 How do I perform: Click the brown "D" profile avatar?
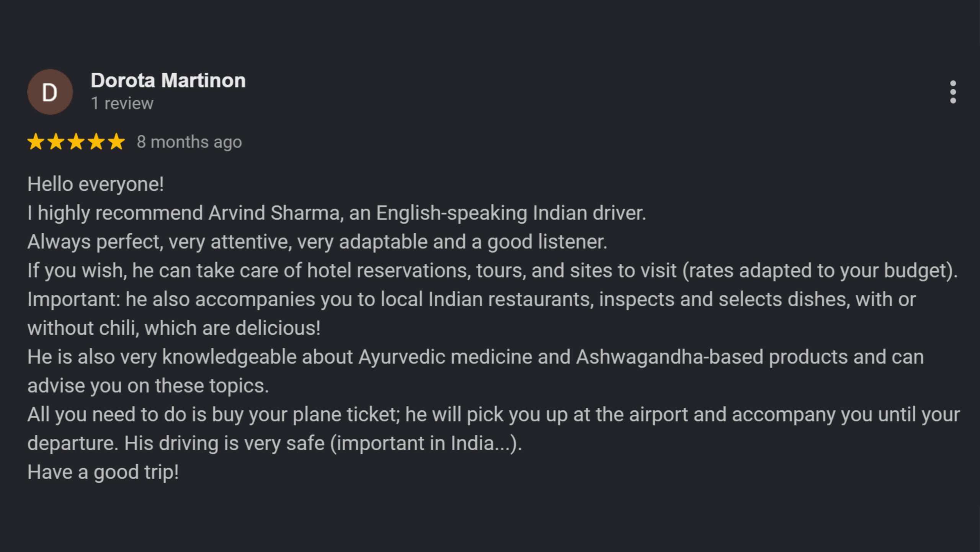pos(50,92)
